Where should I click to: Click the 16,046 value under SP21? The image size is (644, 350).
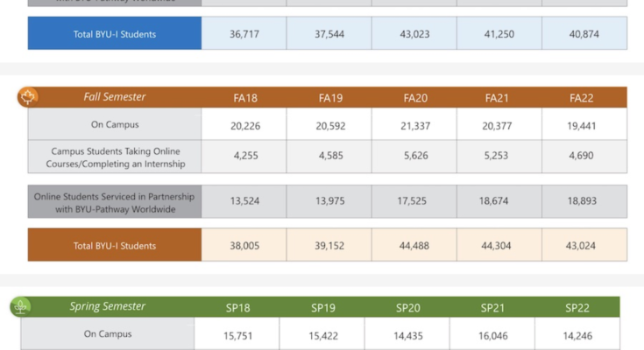[493, 334]
